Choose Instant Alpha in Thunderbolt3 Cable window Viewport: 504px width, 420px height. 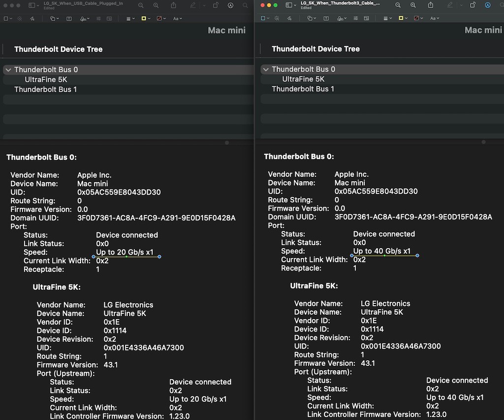pos(277,18)
